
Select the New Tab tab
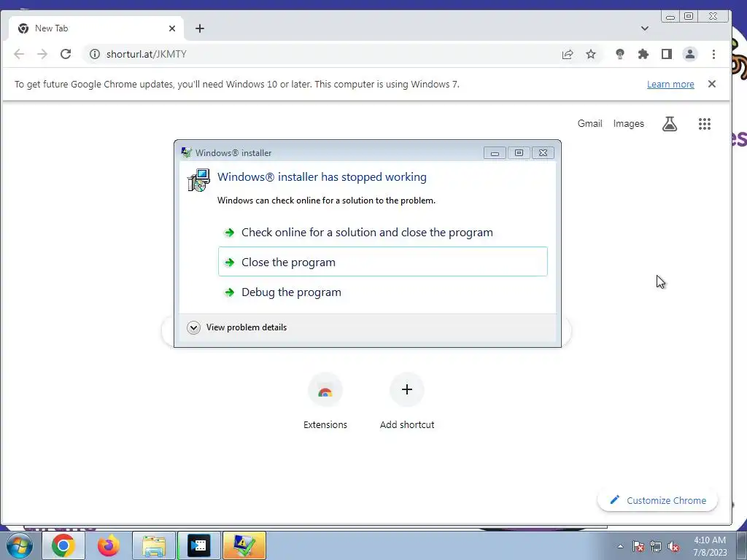tap(96, 28)
